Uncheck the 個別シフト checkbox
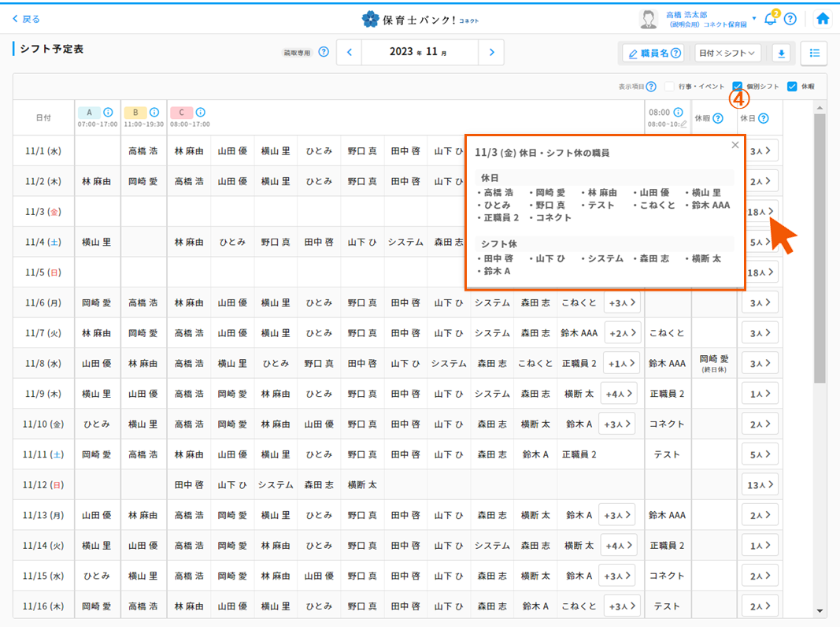This screenshot has height=630, width=840. pyautogui.click(x=738, y=87)
